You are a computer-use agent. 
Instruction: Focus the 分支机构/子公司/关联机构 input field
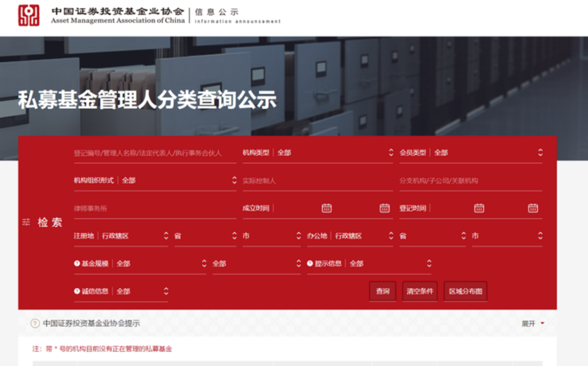point(470,181)
